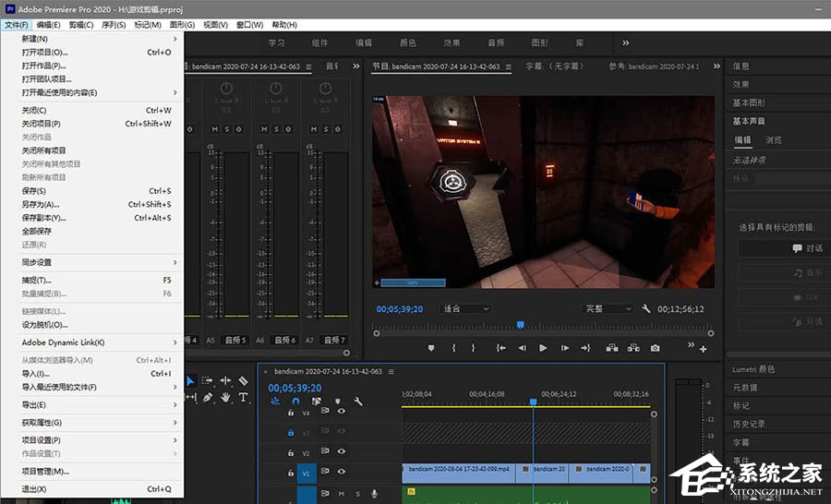Click the Add Marker icon in Program monitor
This screenshot has width=831, height=504.
(431, 348)
